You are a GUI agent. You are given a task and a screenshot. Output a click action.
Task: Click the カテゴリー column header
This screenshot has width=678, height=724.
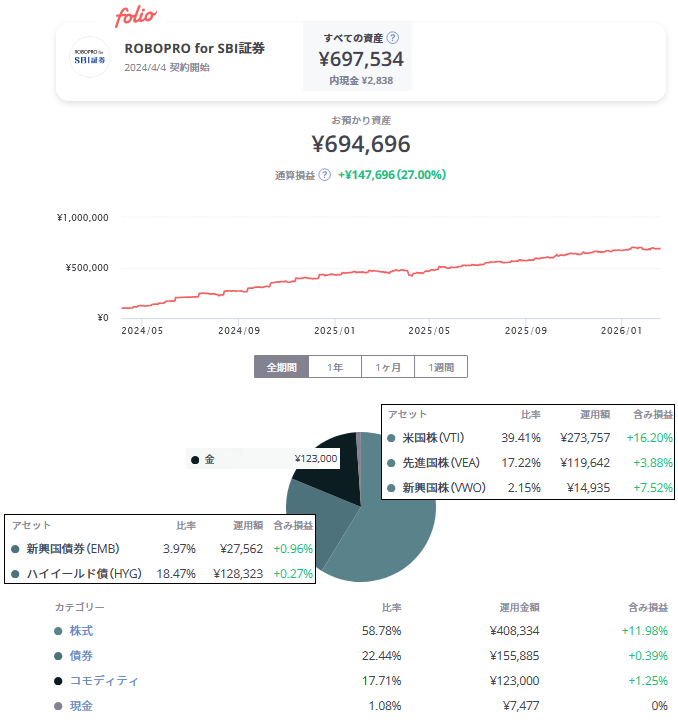pyautogui.click(x=79, y=607)
